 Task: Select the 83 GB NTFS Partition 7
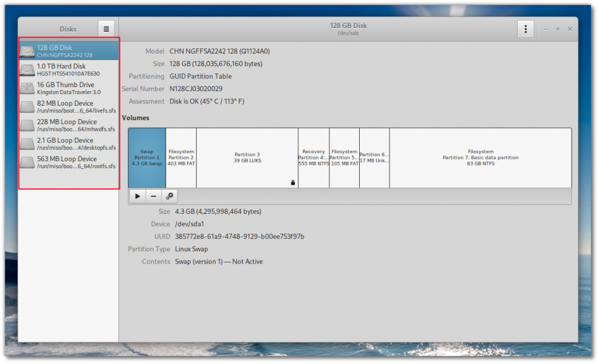[480, 158]
